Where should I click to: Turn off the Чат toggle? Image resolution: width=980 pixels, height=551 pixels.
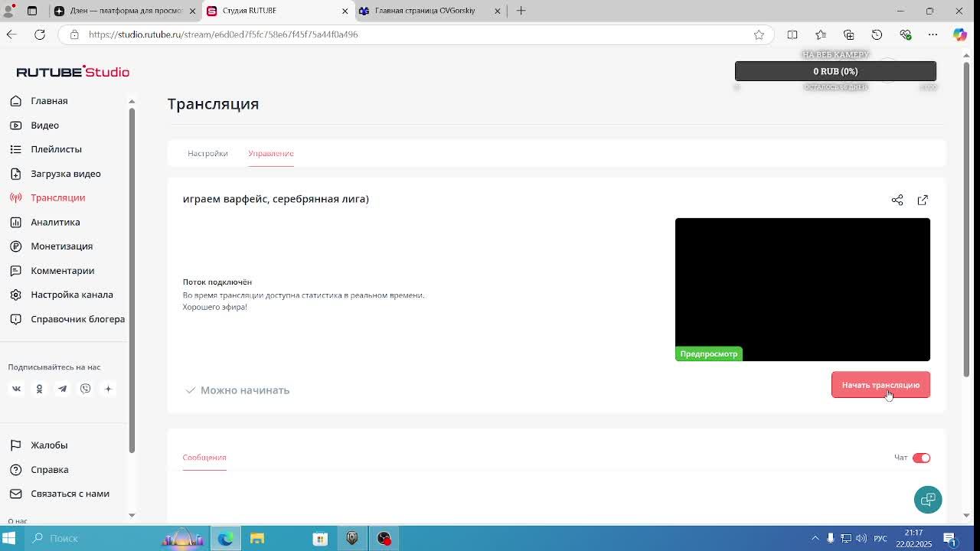click(x=921, y=458)
